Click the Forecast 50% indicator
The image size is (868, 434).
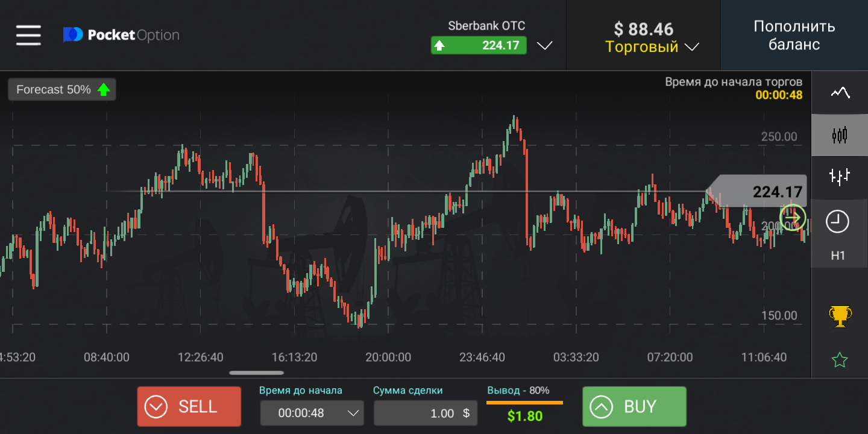(54, 90)
